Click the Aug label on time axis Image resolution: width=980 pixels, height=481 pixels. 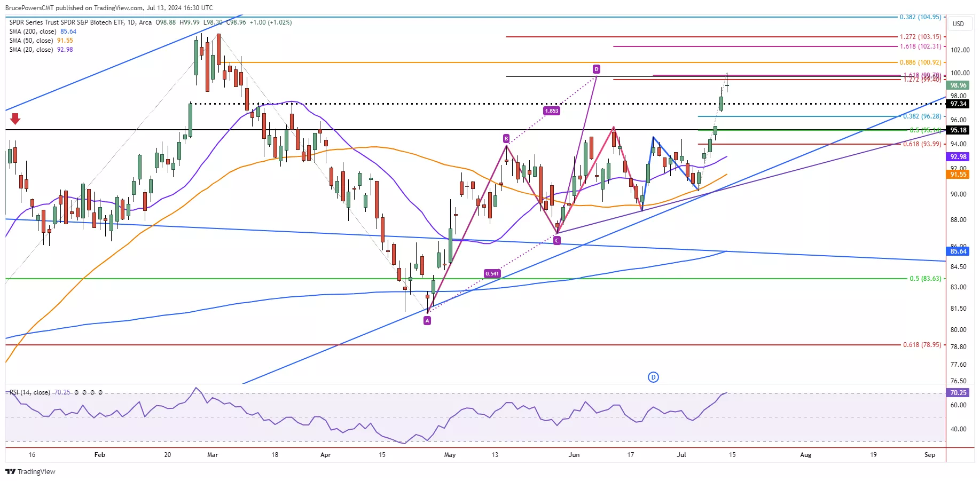tap(805, 455)
